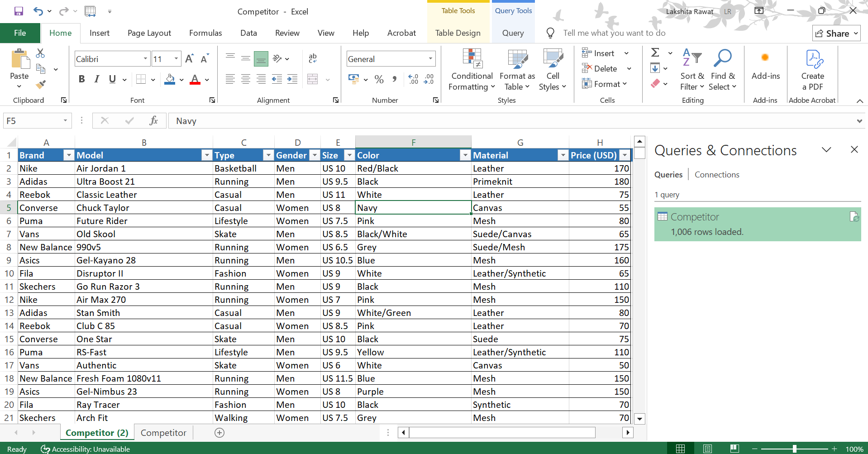Click the Insert Function fx icon
The width and height of the screenshot is (868, 454).
153,120
